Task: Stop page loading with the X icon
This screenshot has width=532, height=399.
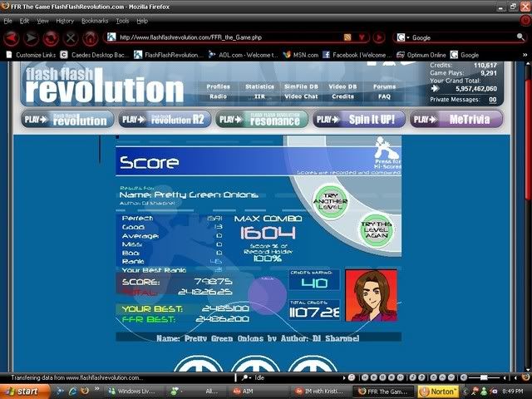Action: 71,37
